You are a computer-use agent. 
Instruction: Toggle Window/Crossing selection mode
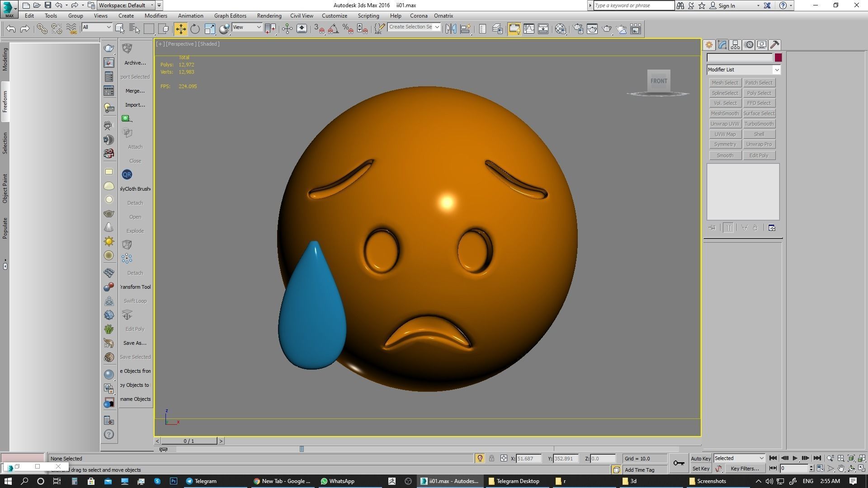click(x=164, y=29)
